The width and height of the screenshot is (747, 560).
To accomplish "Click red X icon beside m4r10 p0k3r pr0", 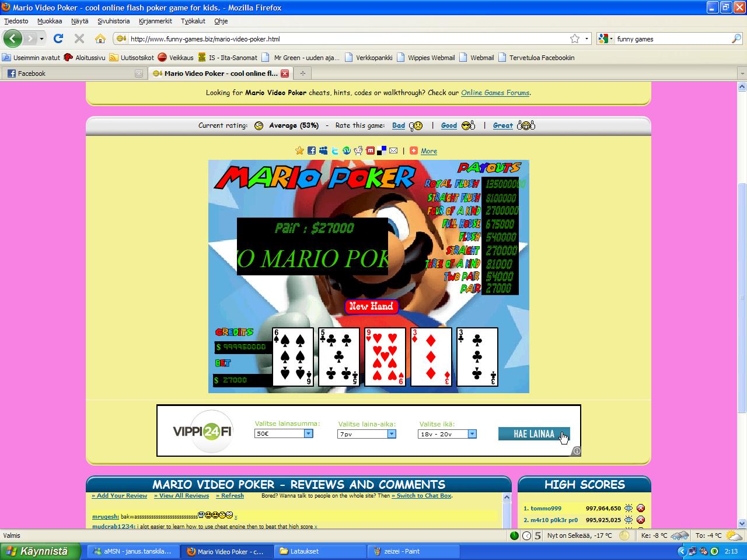I will point(641,520).
